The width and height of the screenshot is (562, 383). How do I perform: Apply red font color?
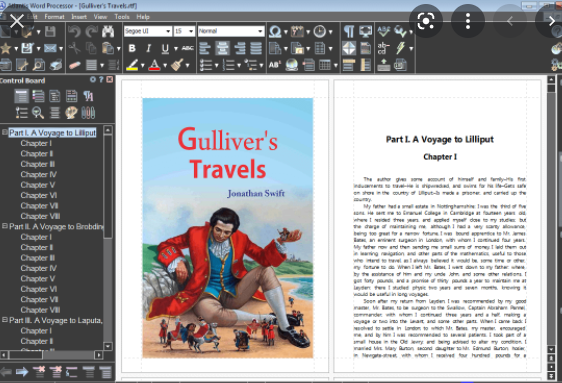click(x=154, y=65)
